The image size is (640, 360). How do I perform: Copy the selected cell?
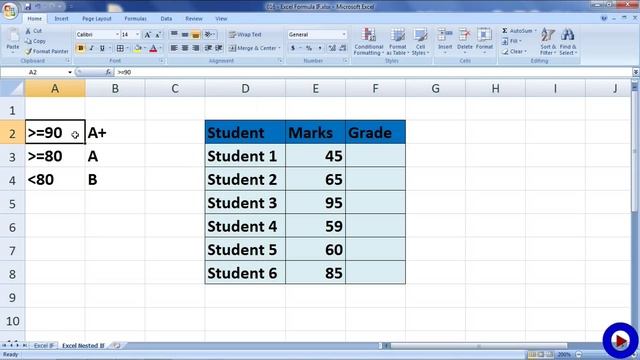point(35,41)
